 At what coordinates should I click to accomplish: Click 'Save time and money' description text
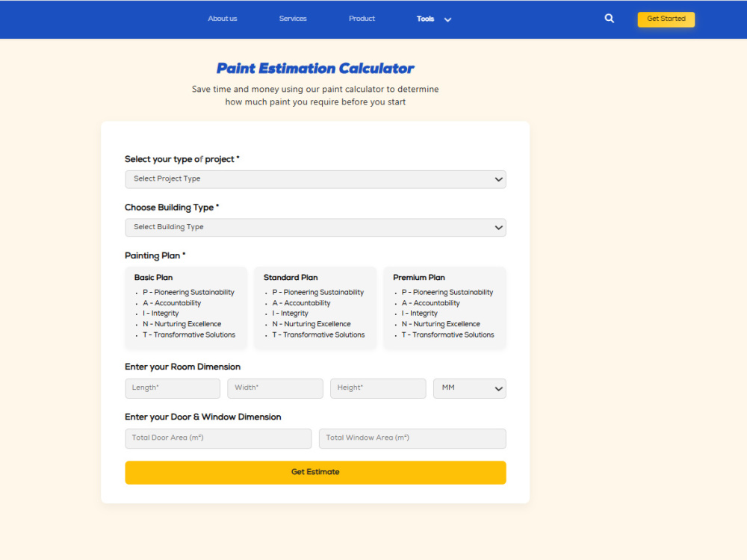315,96
